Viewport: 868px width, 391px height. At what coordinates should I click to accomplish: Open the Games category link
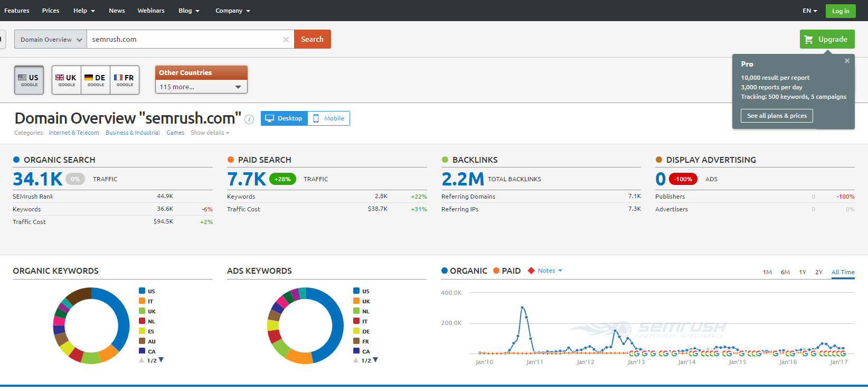coord(175,133)
